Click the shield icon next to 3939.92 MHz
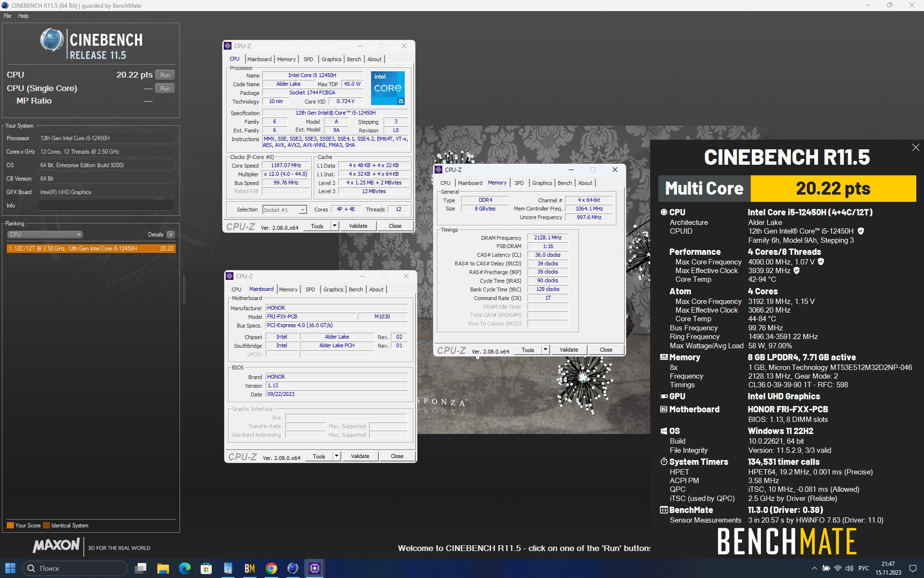924x578 pixels. tap(796, 270)
